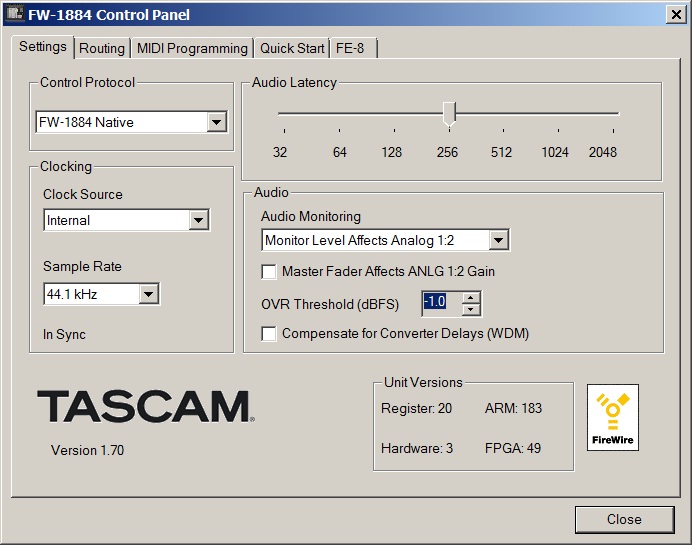
Task: Click the Register: 20 version text
Action: [x=416, y=408]
